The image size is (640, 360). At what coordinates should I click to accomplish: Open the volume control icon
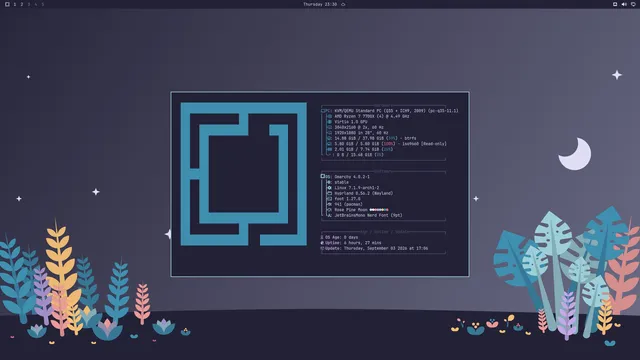pos(624,4)
